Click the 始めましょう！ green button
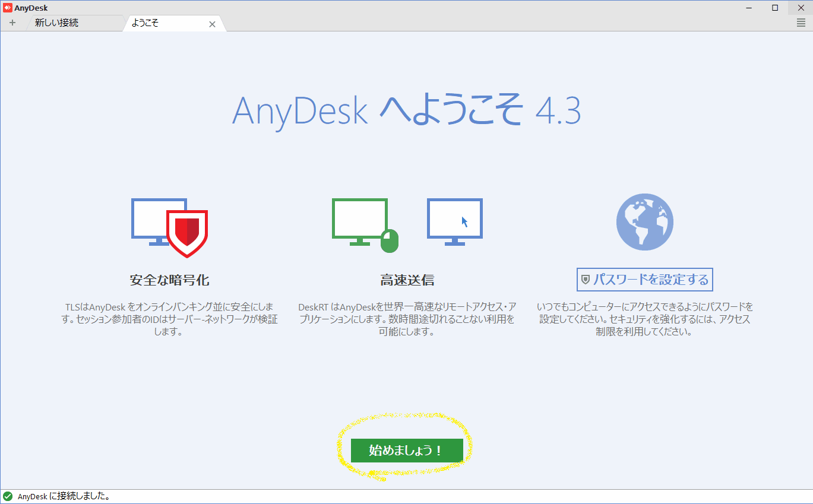Image resolution: width=813 pixels, height=504 pixels. click(407, 450)
